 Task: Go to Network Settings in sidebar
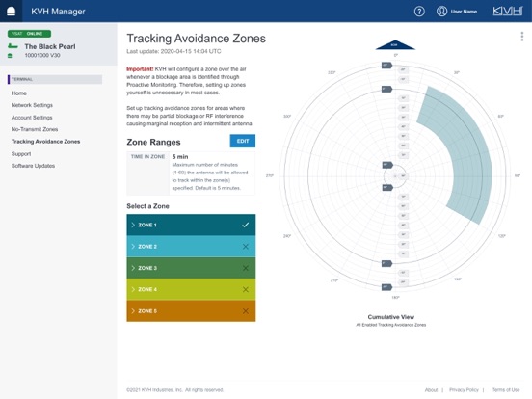pos(32,105)
